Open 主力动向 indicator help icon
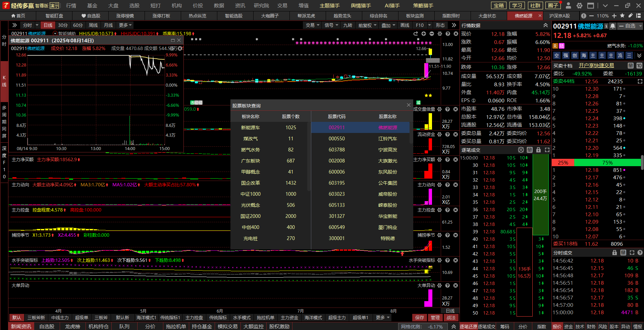Image resolution: width=644 pixels, height=330 pixels. 447,185
